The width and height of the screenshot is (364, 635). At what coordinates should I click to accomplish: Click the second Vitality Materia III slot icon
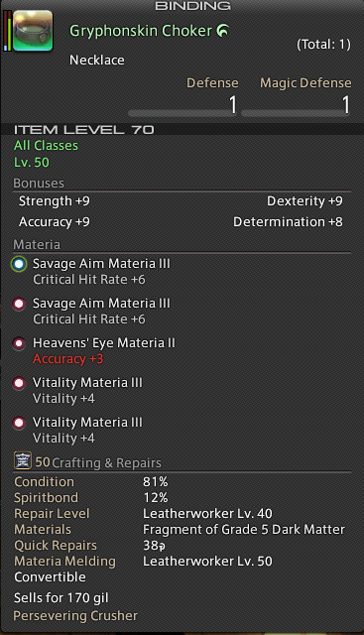tap(19, 423)
